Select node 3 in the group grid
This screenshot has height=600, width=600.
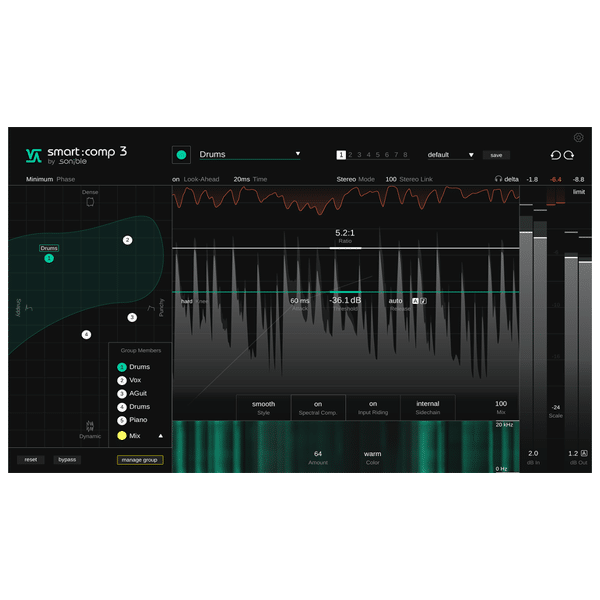(x=132, y=317)
